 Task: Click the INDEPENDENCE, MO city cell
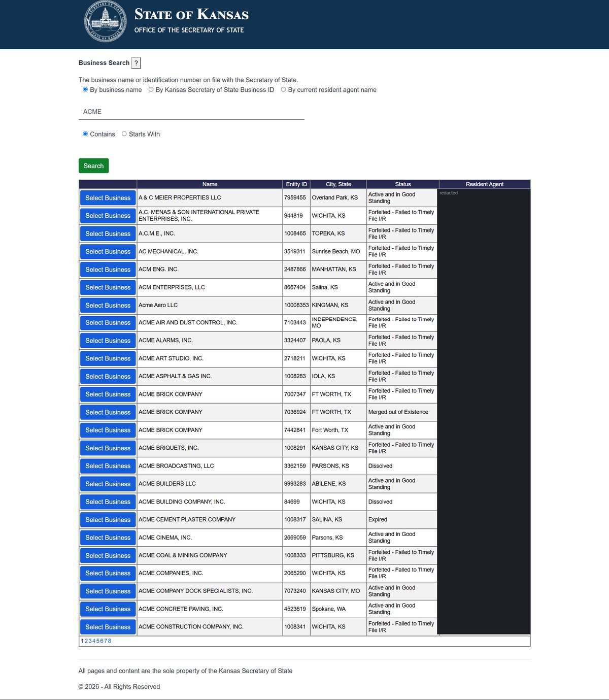click(x=339, y=323)
